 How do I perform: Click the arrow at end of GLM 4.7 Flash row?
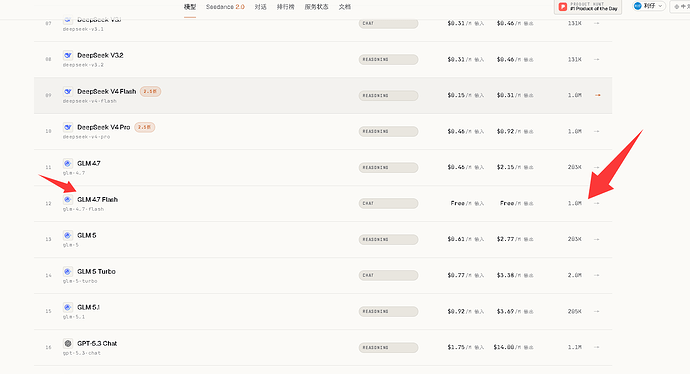click(x=597, y=203)
